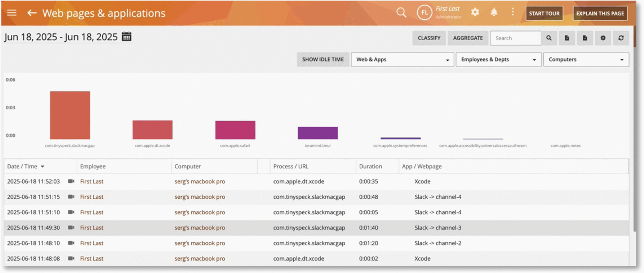Screen dimensions: 644x273
Task: Sort by the Date / Time column header
Action: pyautogui.click(x=22, y=166)
